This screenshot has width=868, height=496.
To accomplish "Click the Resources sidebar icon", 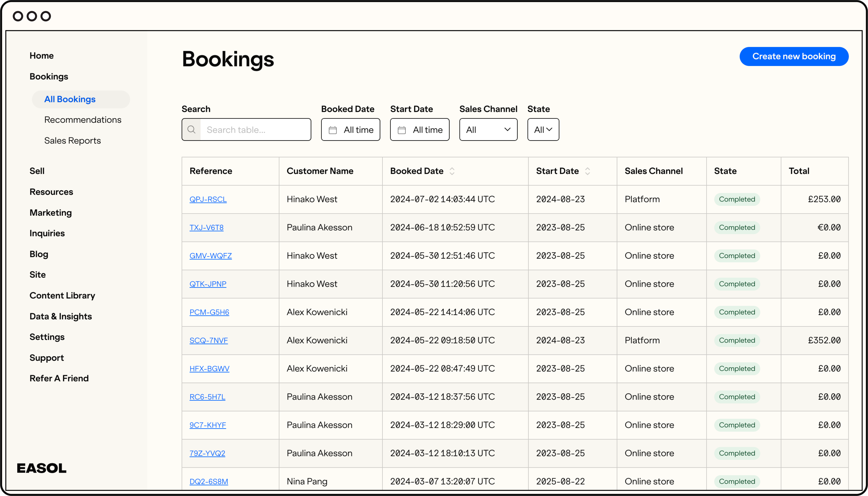I will pyautogui.click(x=51, y=191).
